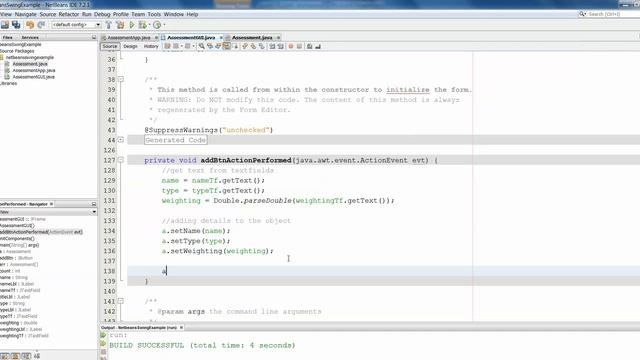Switch to the History view button
640x360 pixels.
[151, 46]
